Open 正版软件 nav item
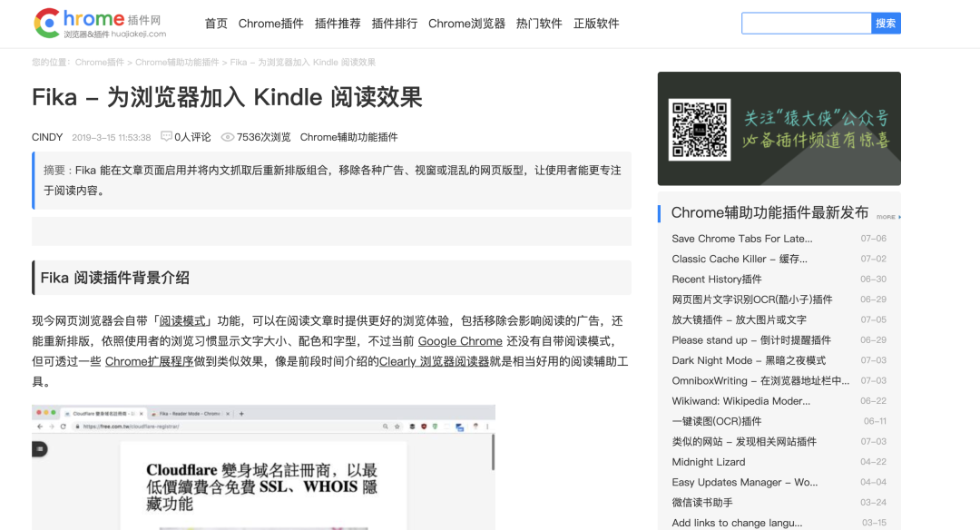980x530 pixels. (596, 24)
